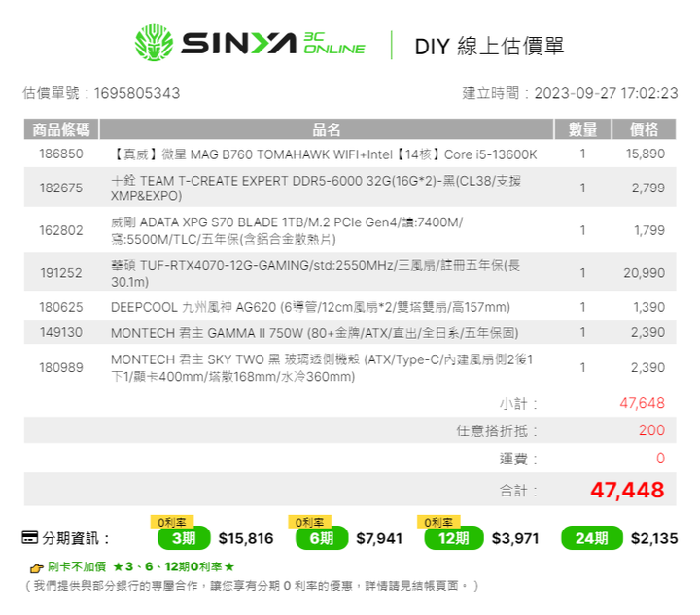This screenshot has width=700, height=615.
Task: Click the $2,135 installment amount
Action: point(654,538)
